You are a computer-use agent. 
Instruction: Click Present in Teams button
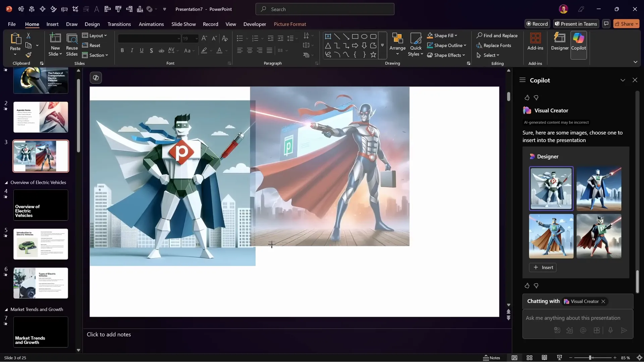(576, 24)
